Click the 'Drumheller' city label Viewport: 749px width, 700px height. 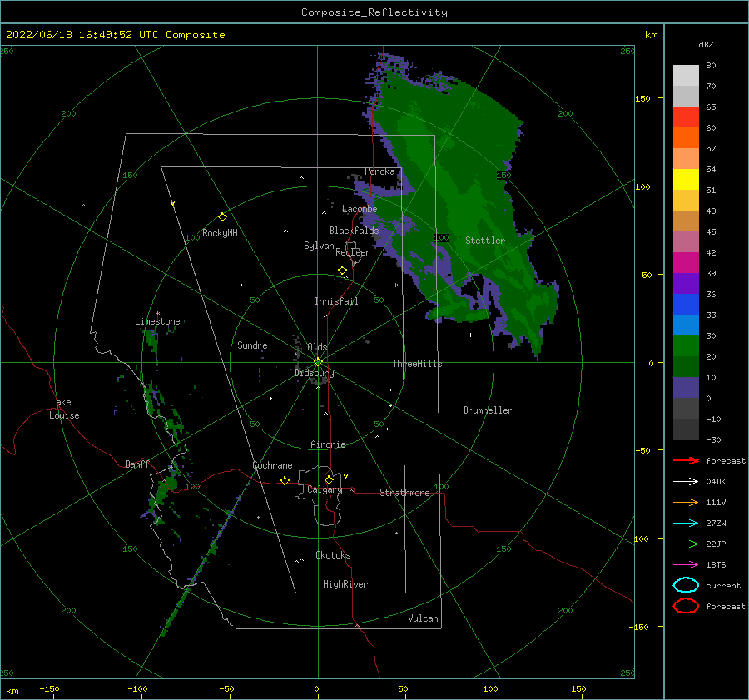[x=488, y=410]
